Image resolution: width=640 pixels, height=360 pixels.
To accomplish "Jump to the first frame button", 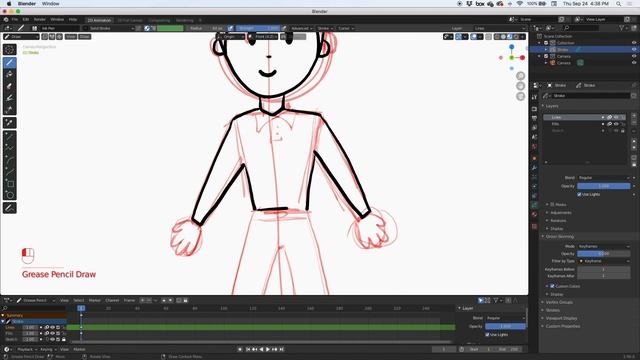I will click(248, 349).
